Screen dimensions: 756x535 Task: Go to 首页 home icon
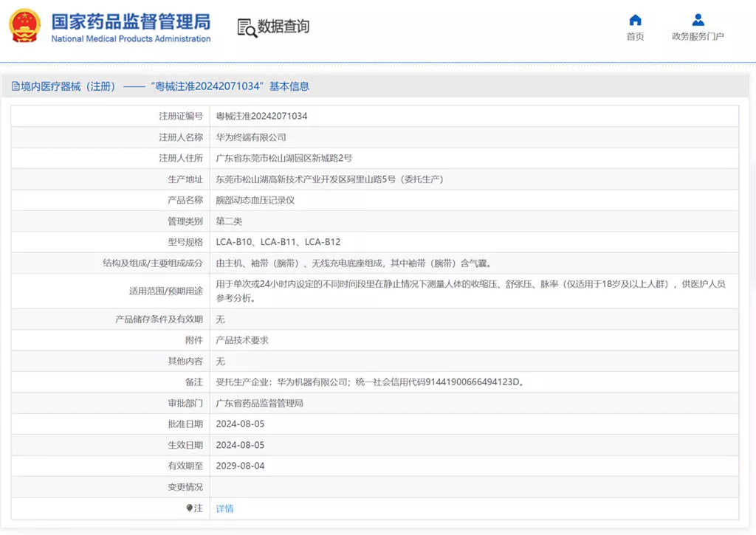(x=636, y=20)
